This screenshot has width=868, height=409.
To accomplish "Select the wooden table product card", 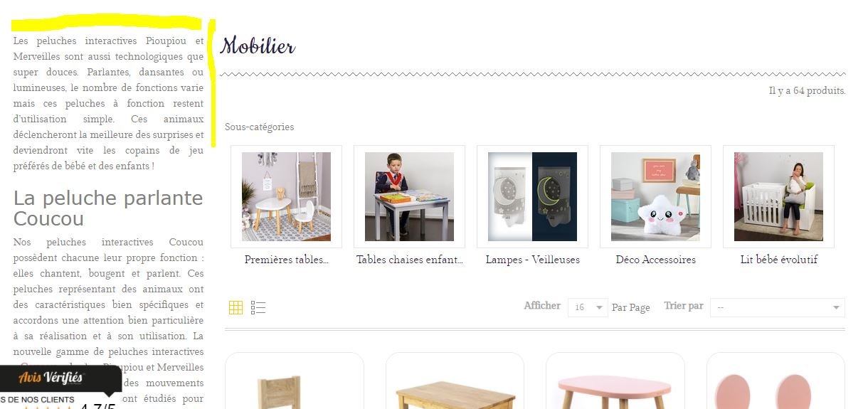I will pos(455,381).
